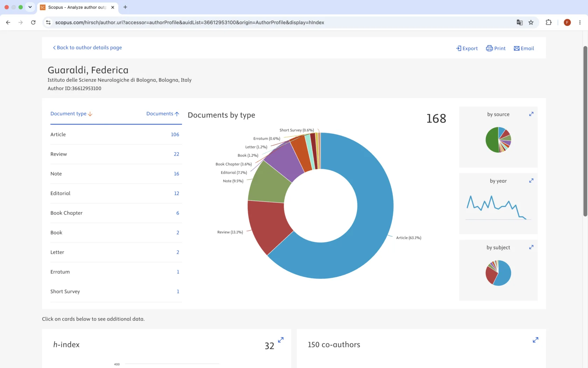The height and width of the screenshot is (368, 588).
Task: Open the tab search dropdown arrow
Action: click(x=30, y=7)
